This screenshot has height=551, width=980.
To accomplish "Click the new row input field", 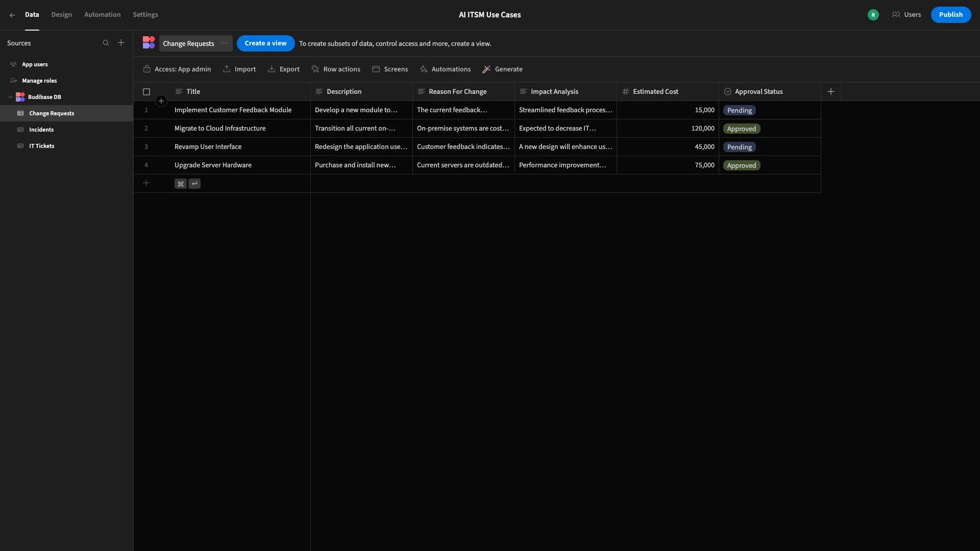I will 240,184.
